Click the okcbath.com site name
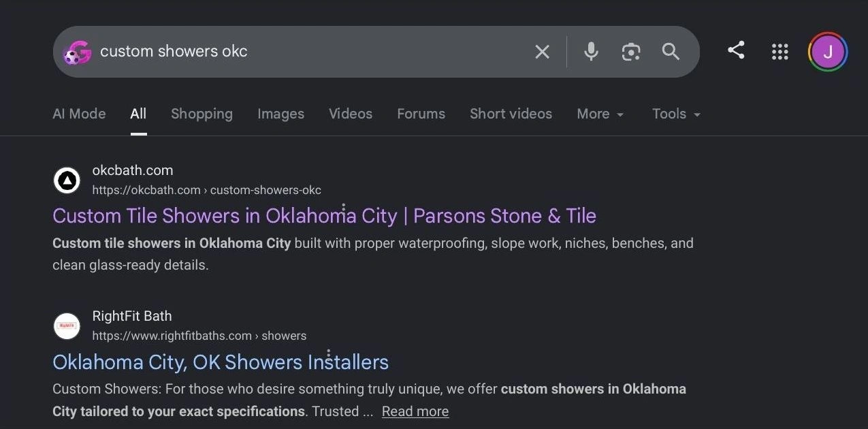 click(x=133, y=170)
